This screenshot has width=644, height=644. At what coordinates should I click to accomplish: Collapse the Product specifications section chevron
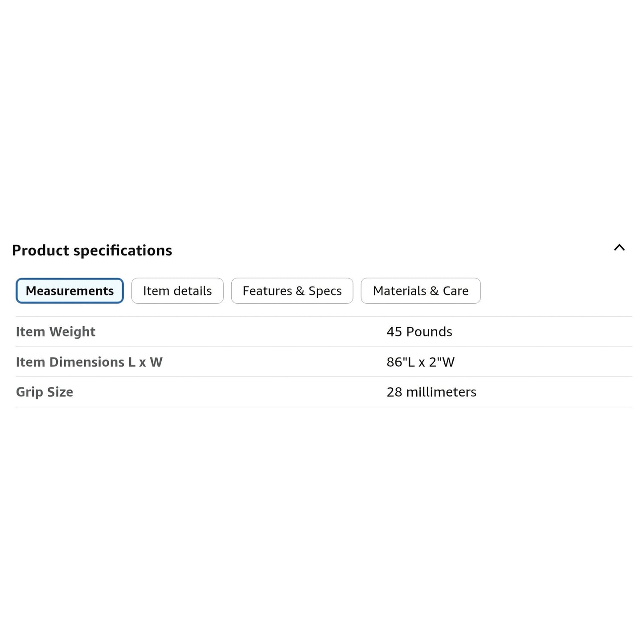(x=619, y=248)
